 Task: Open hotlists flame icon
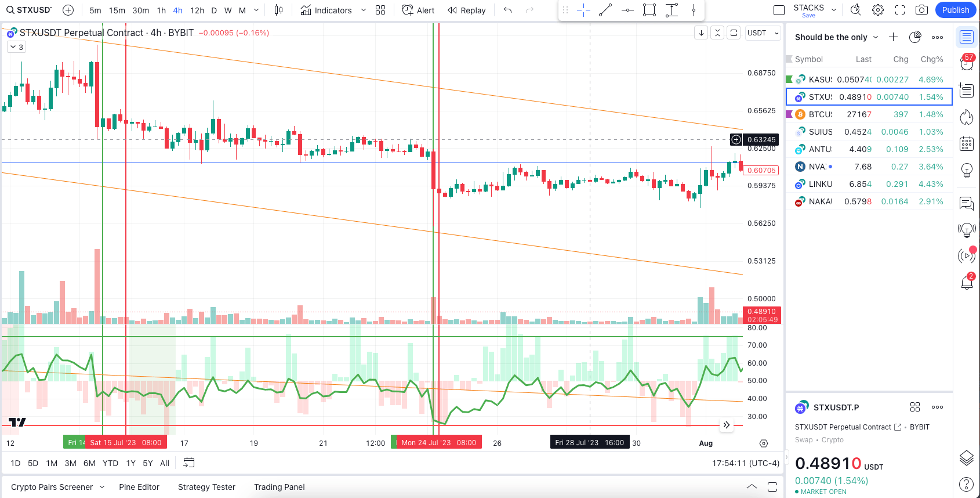click(x=967, y=117)
